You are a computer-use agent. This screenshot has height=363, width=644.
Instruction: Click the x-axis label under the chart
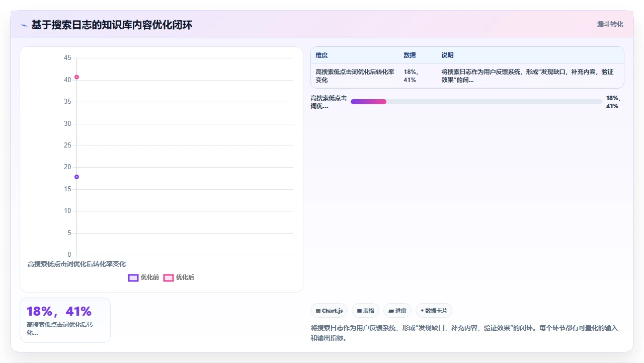pyautogui.click(x=76, y=264)
